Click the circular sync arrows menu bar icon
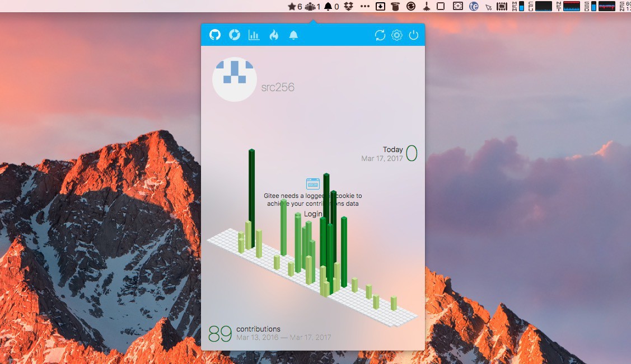The height and width of the screenshot is (364, 631). pos(411,6)
